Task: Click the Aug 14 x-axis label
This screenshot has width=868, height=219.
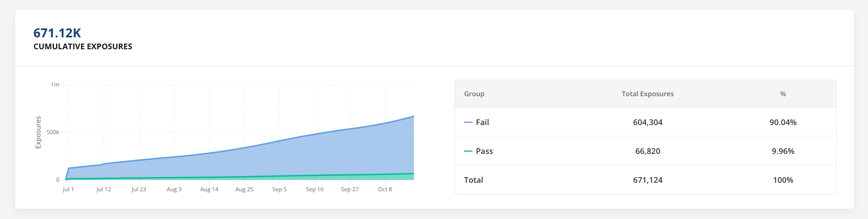Action: click(x=209, y=190)
